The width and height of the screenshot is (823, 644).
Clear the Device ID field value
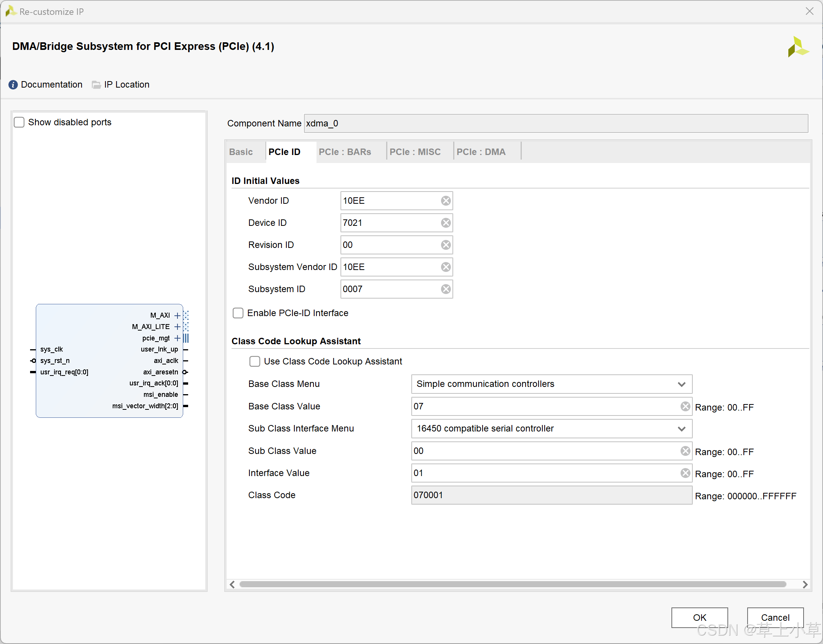[x=446, y=223]
